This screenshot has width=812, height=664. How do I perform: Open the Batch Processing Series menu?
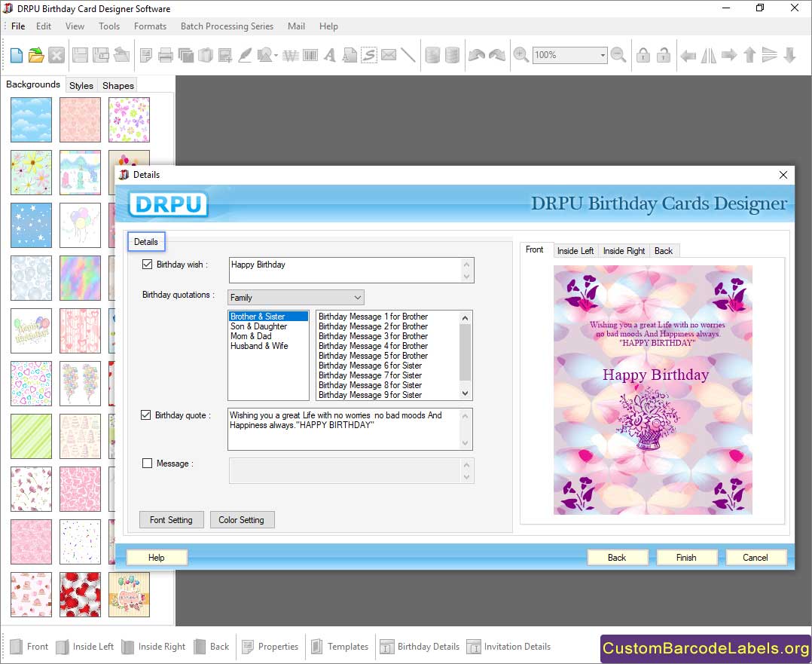(x=227, y=26)
